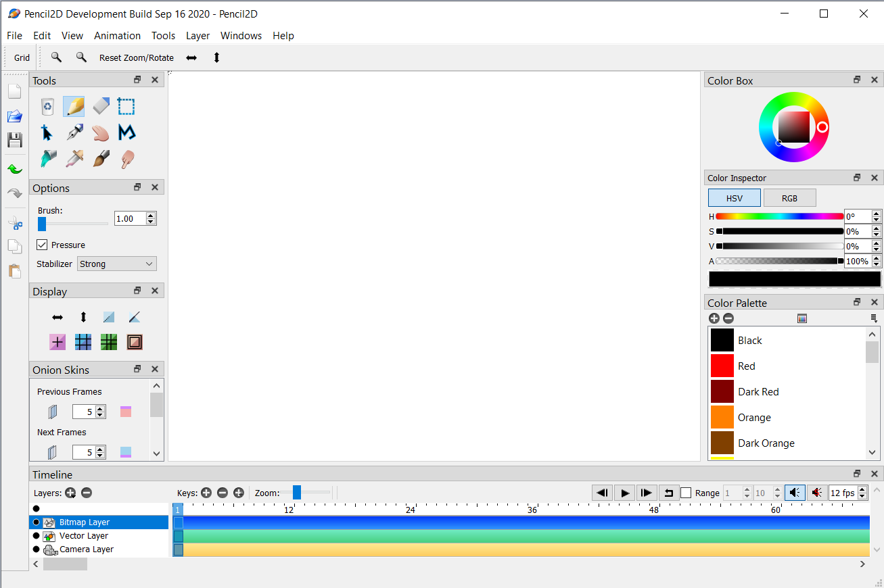
Task: Select the Brush tool
Action: (x=100, y=159)
